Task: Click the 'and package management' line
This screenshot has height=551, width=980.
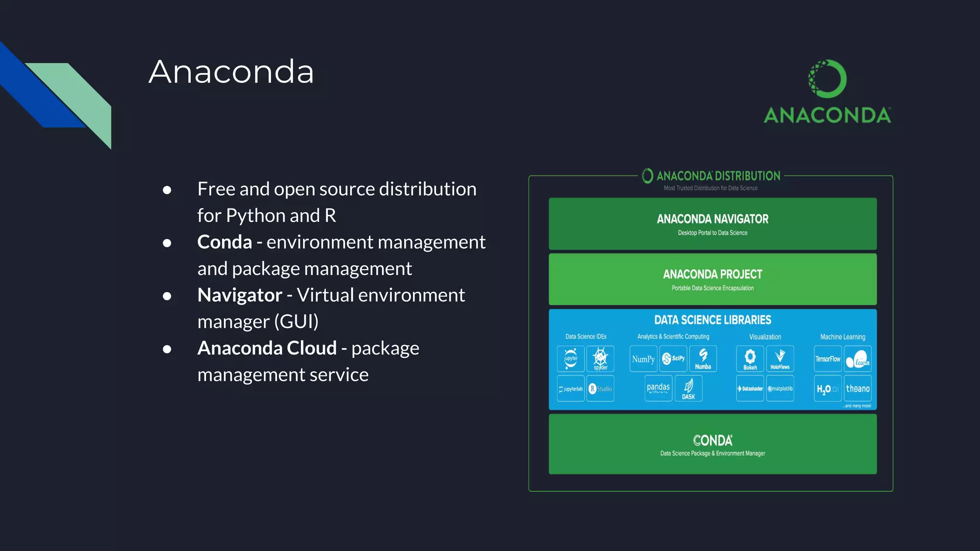Action: [x=304, y=269]
